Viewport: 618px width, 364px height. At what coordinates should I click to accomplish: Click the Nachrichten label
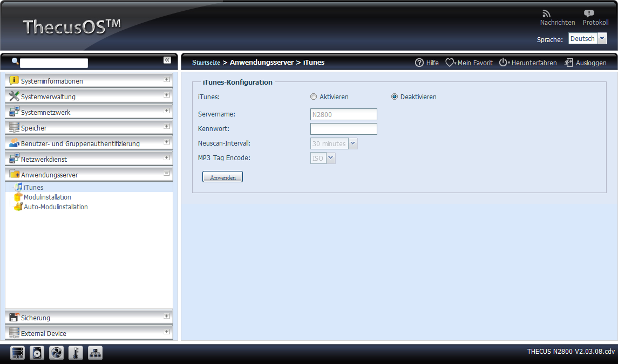(558, 23)
